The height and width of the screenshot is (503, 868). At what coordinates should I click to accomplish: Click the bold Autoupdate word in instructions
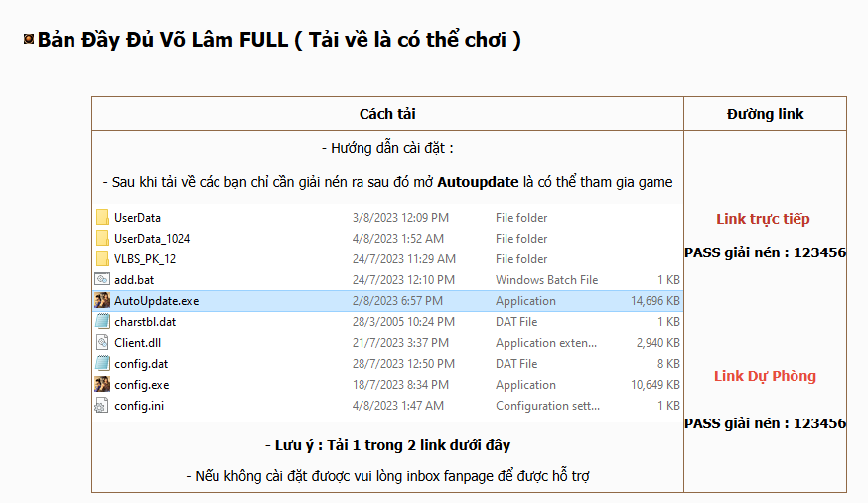pos(478,182)
